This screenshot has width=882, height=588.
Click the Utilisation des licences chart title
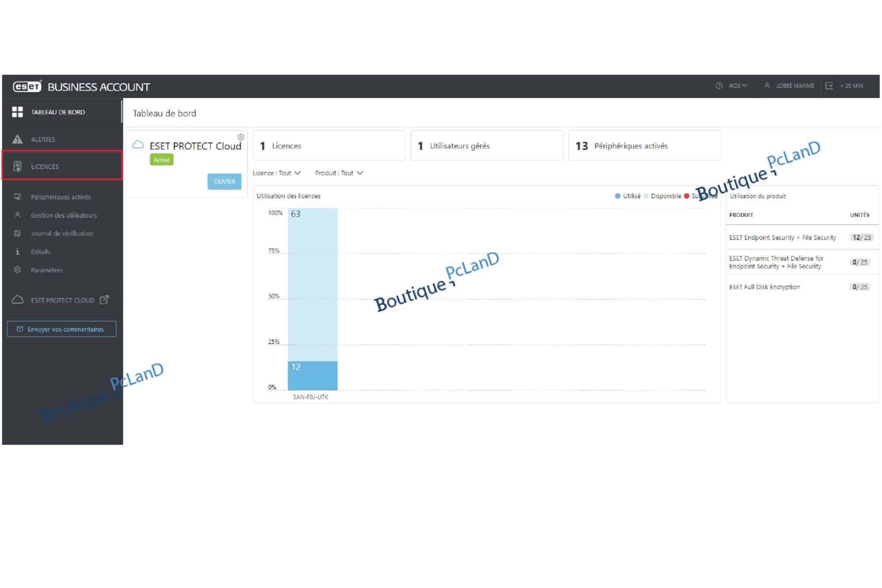coord(289,196)
